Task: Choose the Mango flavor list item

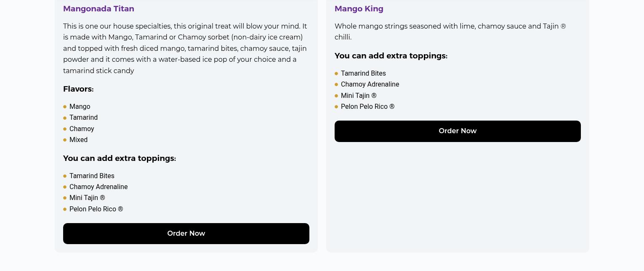Action: pyautogui.click(x=80, y=107)
